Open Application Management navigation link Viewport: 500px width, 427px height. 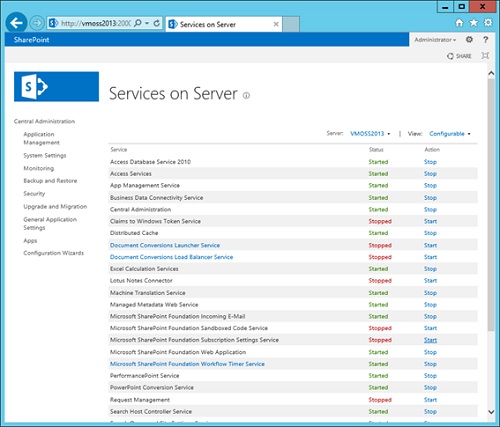click(x=41, y=138)
